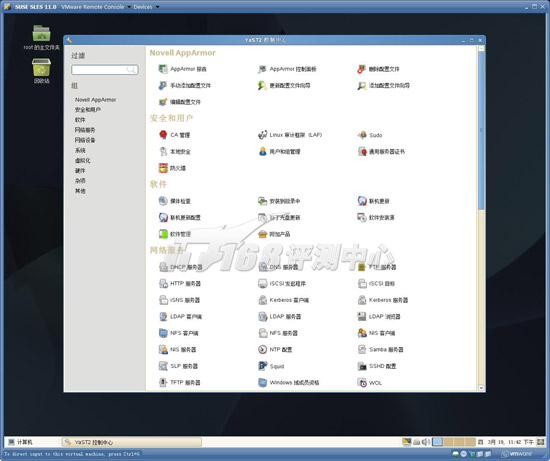
Task: Select the 软件 group in sidebar
Action: (x=80, y=120)
